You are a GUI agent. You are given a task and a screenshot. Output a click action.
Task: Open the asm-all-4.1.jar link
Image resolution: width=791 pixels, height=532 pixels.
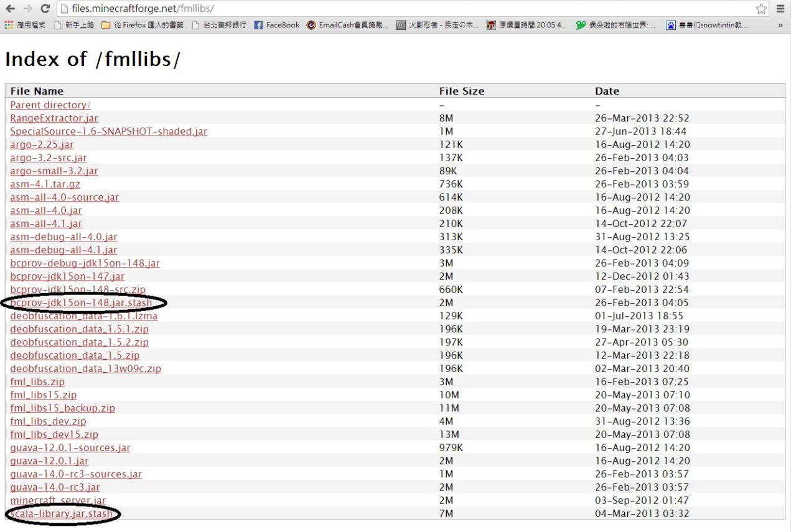(46, 224)
